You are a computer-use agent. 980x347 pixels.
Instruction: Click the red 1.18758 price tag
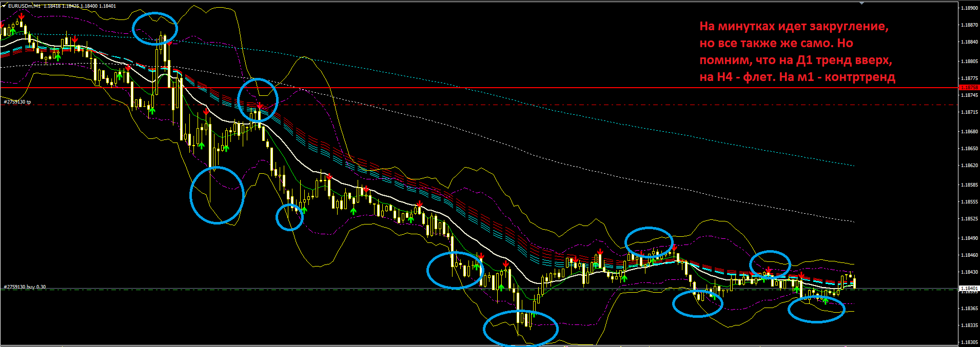[x=969, y=88]
